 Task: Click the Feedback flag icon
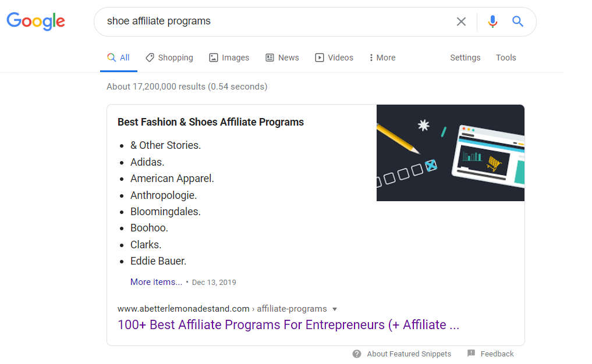pyautogui.click(x=471, y=353)
